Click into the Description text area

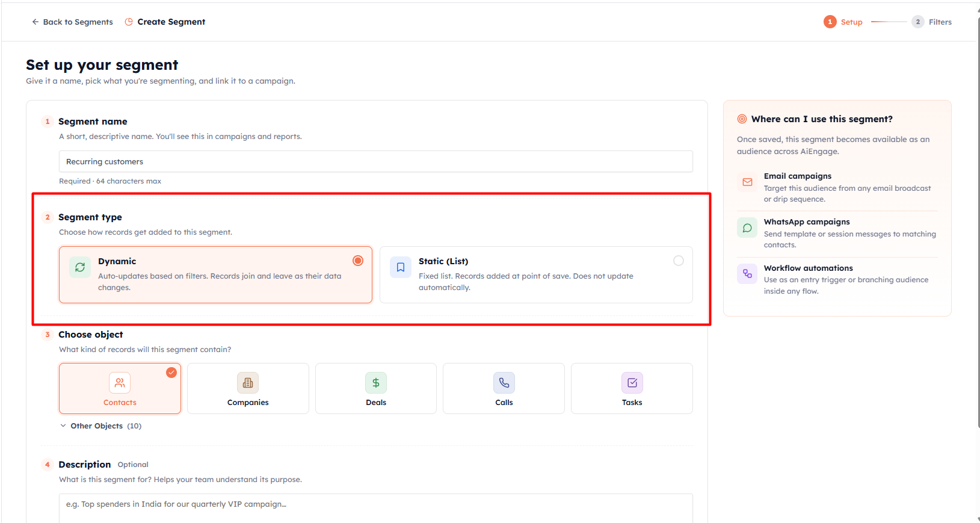(376, 509)
